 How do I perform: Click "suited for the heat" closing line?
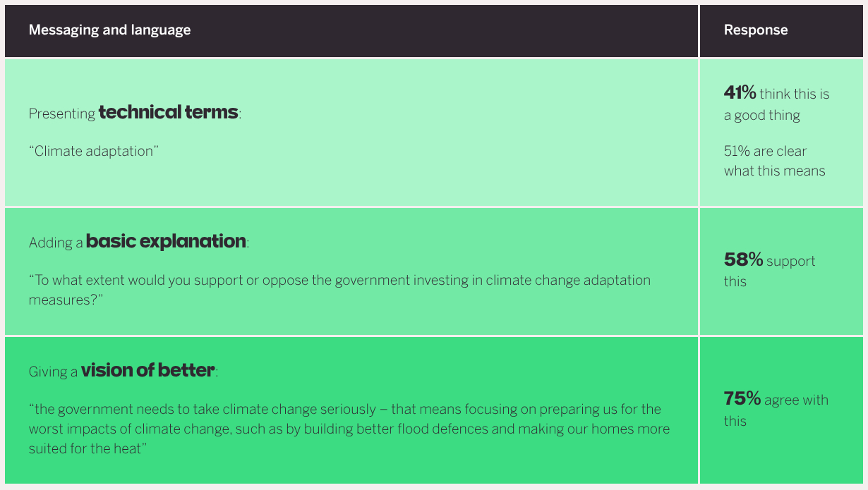coord(88,448)
